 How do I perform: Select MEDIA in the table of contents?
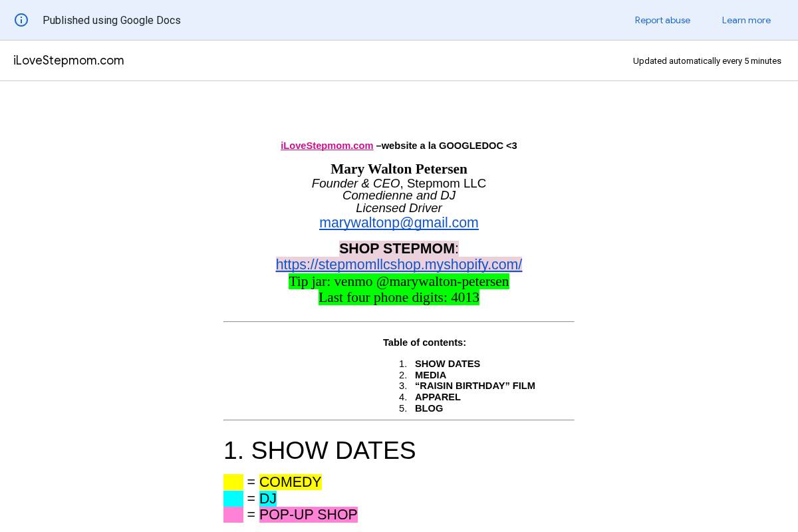point(430,375)
